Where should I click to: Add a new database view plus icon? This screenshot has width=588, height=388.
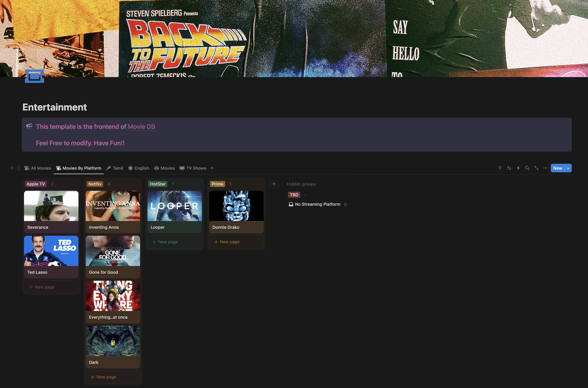[x=212, y=168]
